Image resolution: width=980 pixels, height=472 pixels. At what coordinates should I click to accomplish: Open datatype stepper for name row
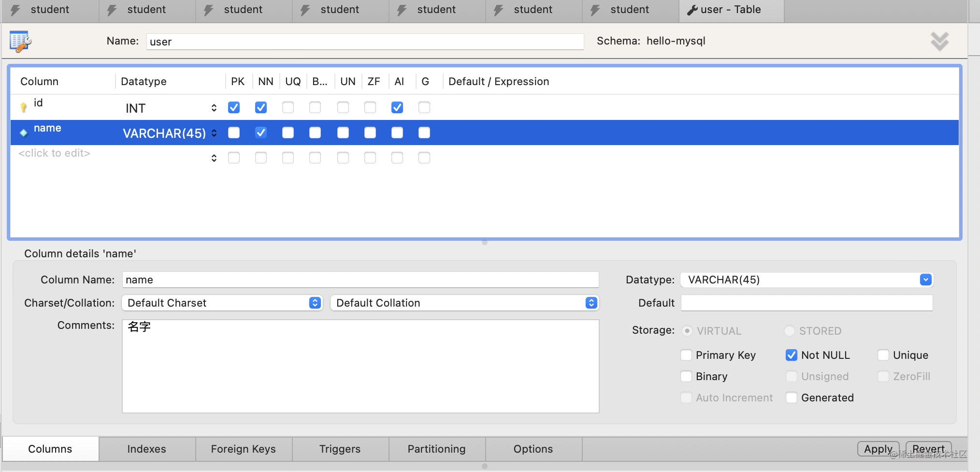(x=214, y=133)
